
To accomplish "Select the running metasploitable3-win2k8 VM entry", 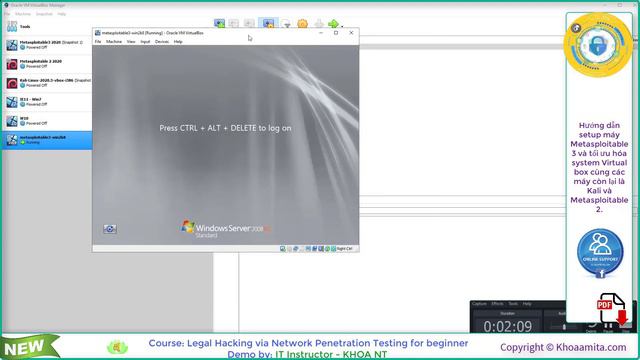I will pyautogui.click(x=47, y=140).
